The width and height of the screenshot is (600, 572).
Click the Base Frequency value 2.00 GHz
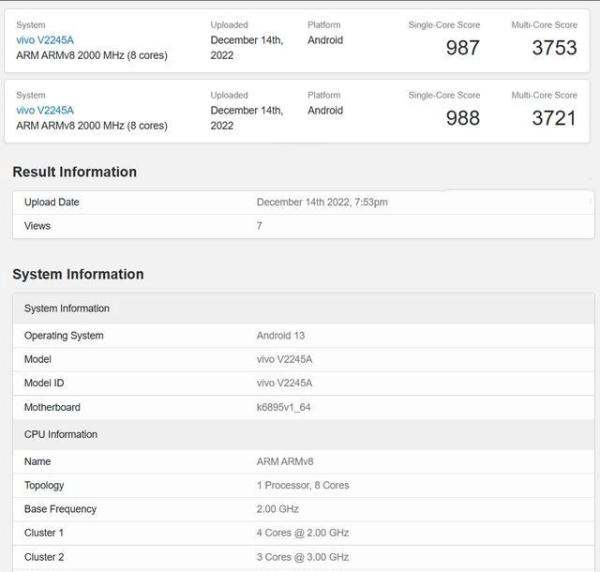tap(277, 509)
